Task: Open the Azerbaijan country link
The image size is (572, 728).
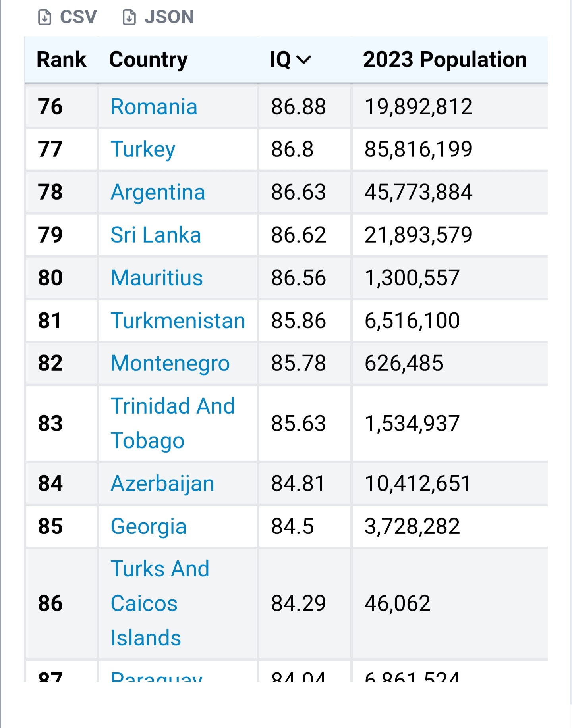Action: (x=162, y=484)
